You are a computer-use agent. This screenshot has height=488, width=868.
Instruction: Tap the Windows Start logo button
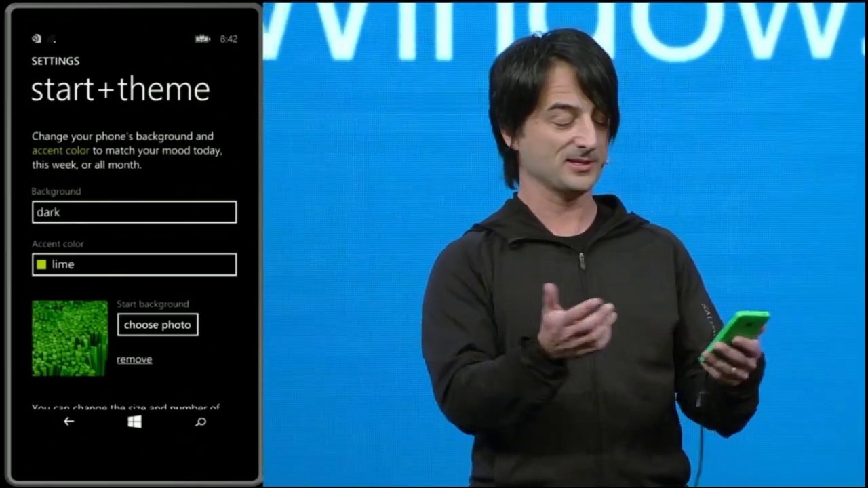(x=134, y=422)
